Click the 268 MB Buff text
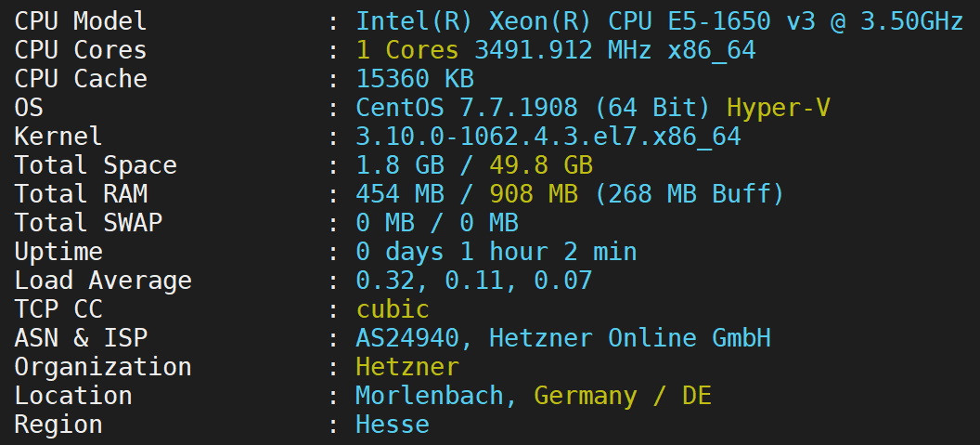Viewport: 980px width, 445px height. point(690,194)
